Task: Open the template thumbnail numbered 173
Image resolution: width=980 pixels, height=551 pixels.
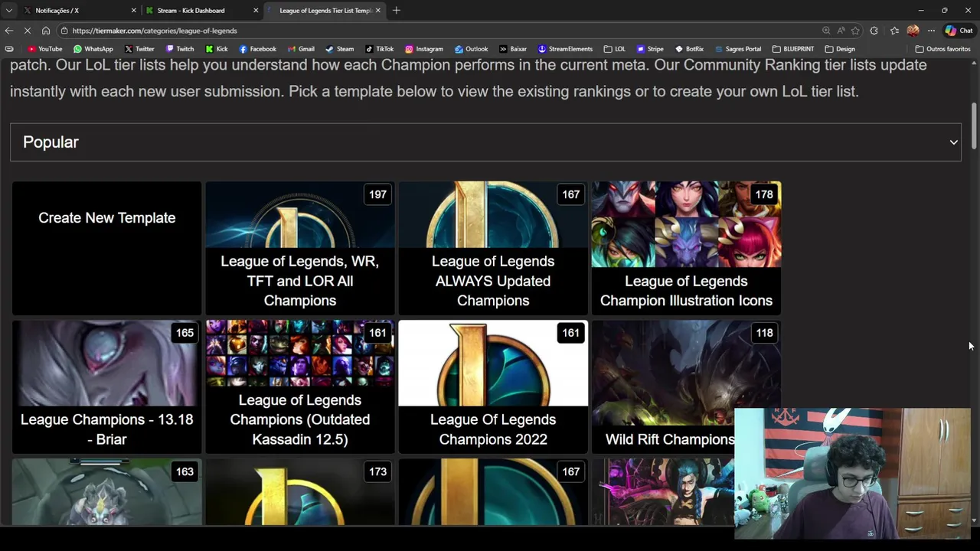Action: tap(300, 491)
